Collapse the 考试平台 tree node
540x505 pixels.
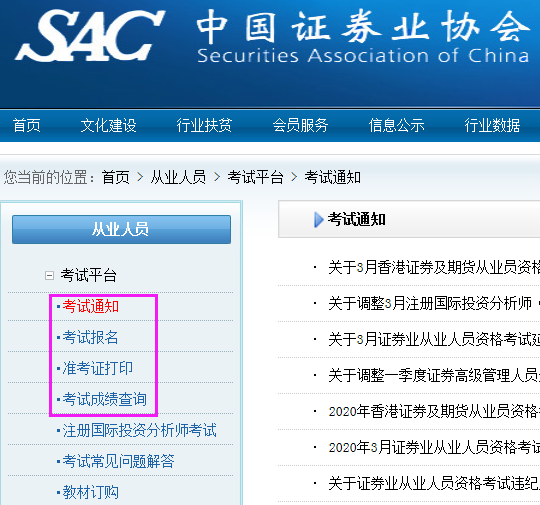pyautogui.click(x=49, y=276)
